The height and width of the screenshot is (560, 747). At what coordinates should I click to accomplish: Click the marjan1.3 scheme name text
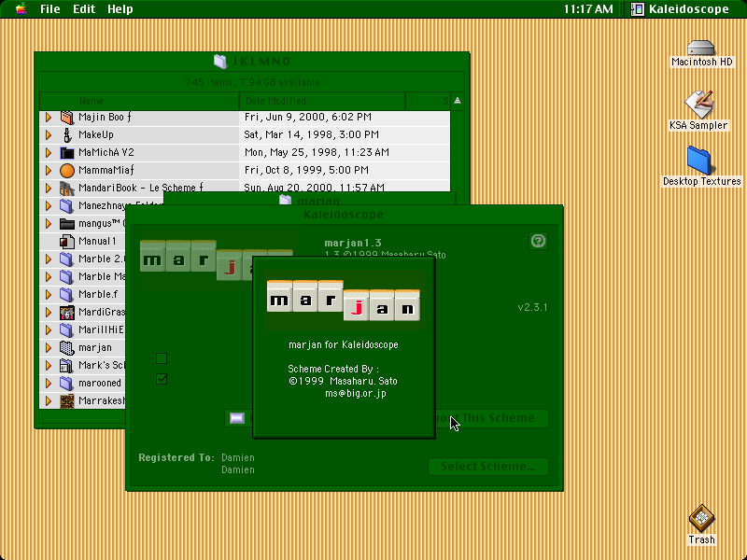coord(353,243)
